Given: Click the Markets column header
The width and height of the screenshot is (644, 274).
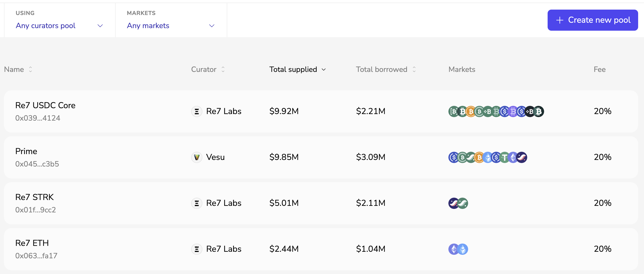Looking at the screenshot, I should [x=462, y=69].
